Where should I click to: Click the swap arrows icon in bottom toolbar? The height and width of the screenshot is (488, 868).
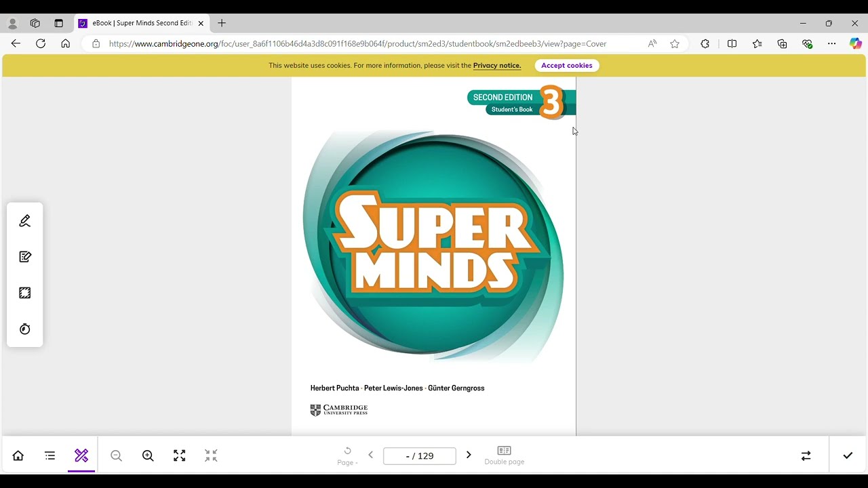[x=806, y=455]
